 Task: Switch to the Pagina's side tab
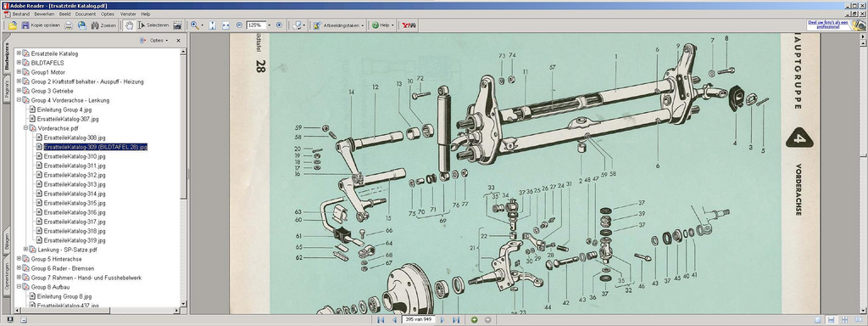(x=6, y=90)
